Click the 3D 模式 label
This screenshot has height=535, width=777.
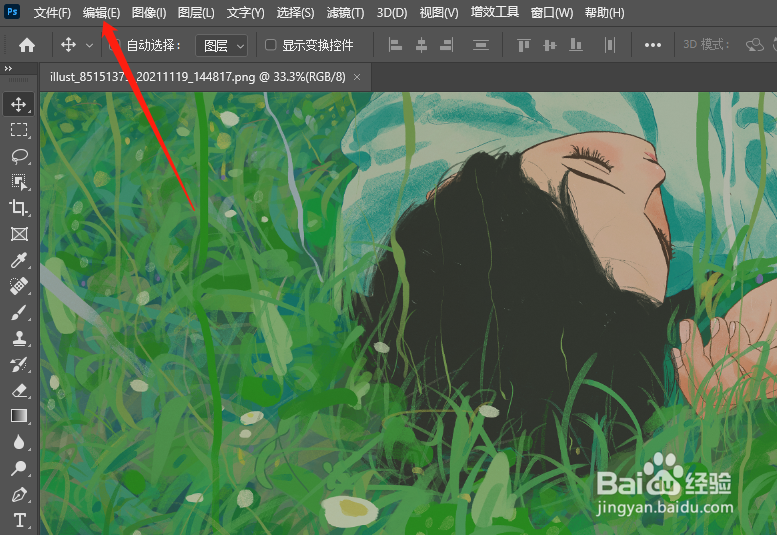click(x=706, y=45)
